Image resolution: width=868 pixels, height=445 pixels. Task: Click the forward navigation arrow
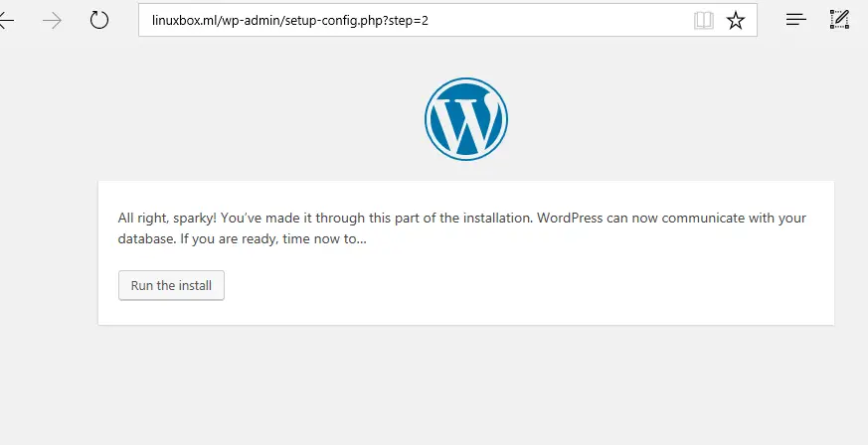(x=53, y=21)
